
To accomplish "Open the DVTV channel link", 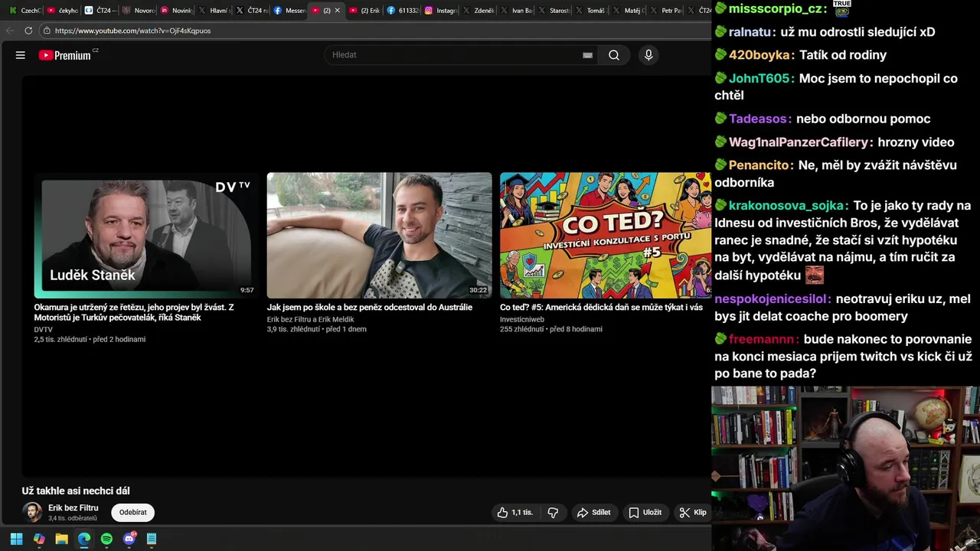I will (44, 330).
